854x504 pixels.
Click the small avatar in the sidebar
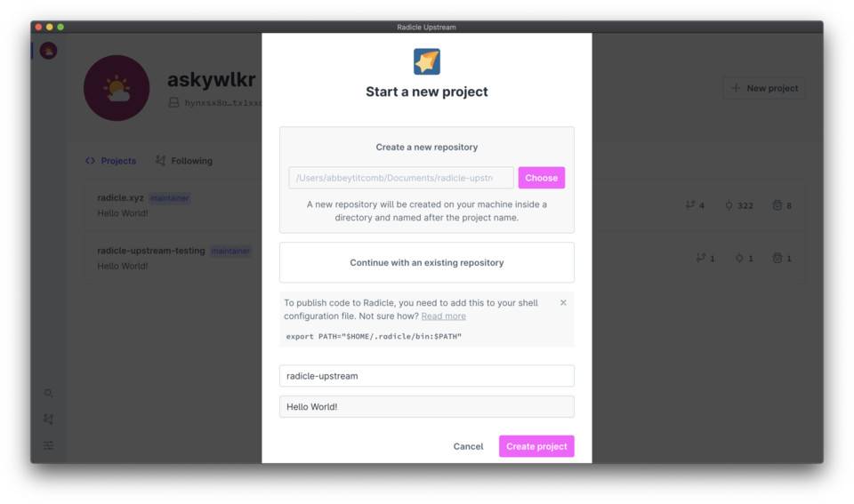coord(49,51)
